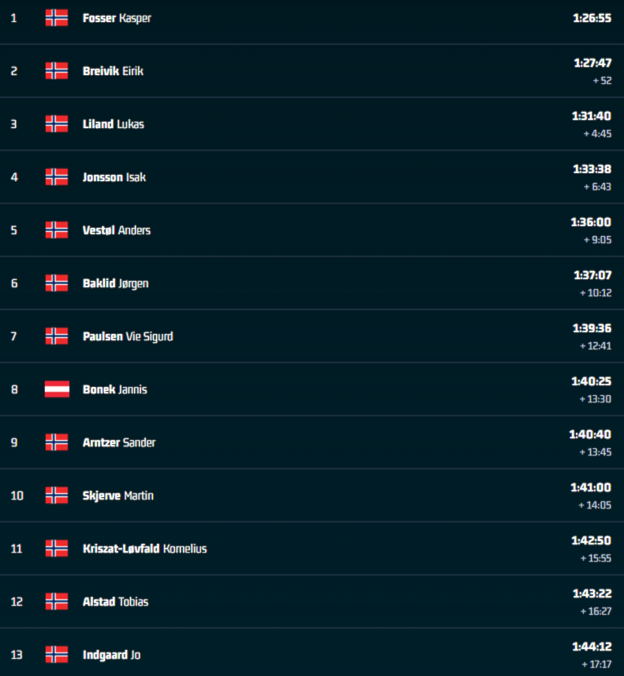
Task: Click Breivik Eirik's finish time 1:27:47
Action: (x=593, y=63)
